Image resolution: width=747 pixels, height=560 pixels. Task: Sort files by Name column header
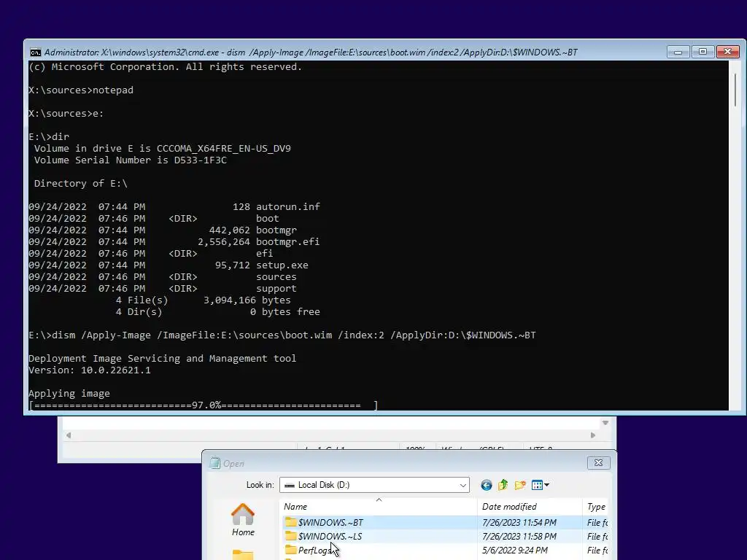click(379, 507)
